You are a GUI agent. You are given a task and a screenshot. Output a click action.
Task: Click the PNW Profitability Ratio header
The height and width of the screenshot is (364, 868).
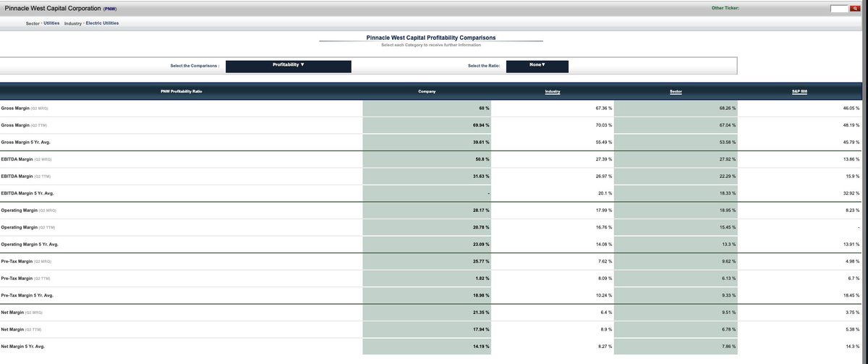pos(181,91)
